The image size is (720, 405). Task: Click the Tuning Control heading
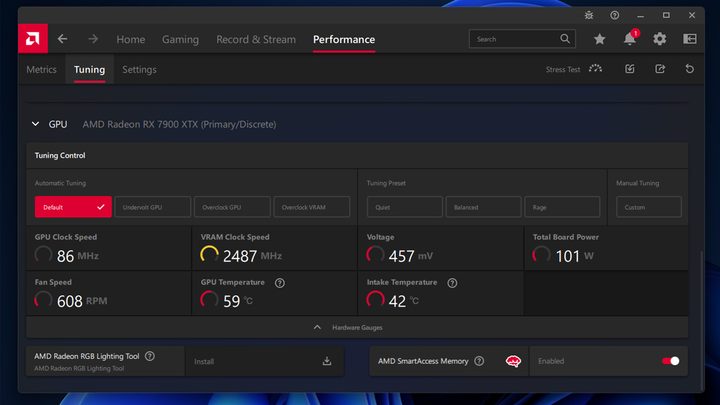pyautogui.click(x=60, y=155)
